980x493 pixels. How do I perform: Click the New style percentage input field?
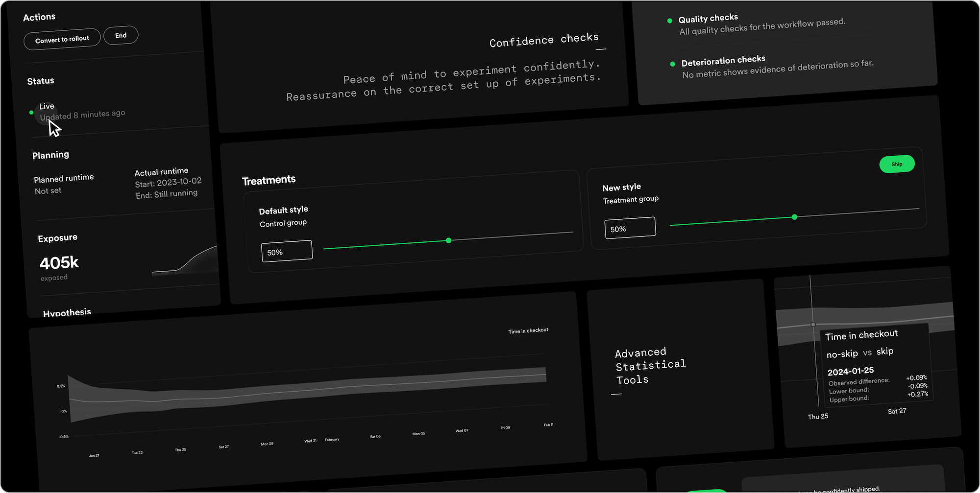pos(630,228)
